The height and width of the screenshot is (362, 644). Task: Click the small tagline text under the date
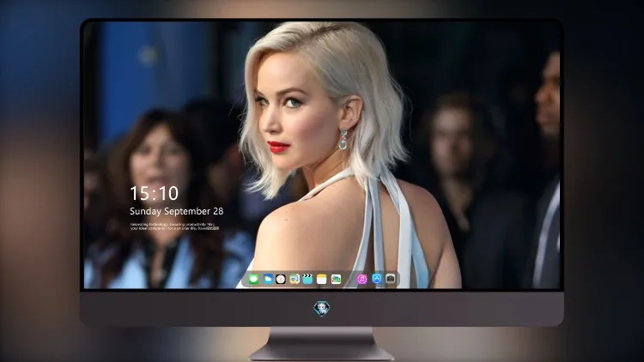pyautogui.click(x=175, y=226)
